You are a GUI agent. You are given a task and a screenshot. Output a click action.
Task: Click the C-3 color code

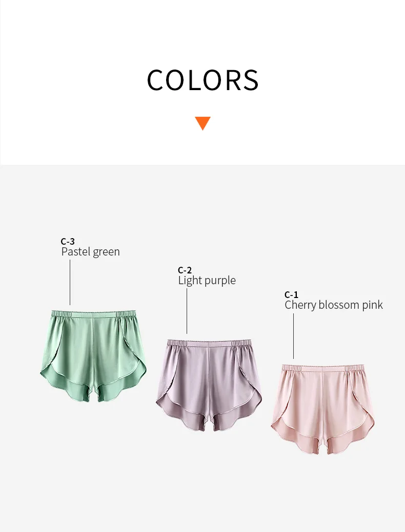coord(68,241)
